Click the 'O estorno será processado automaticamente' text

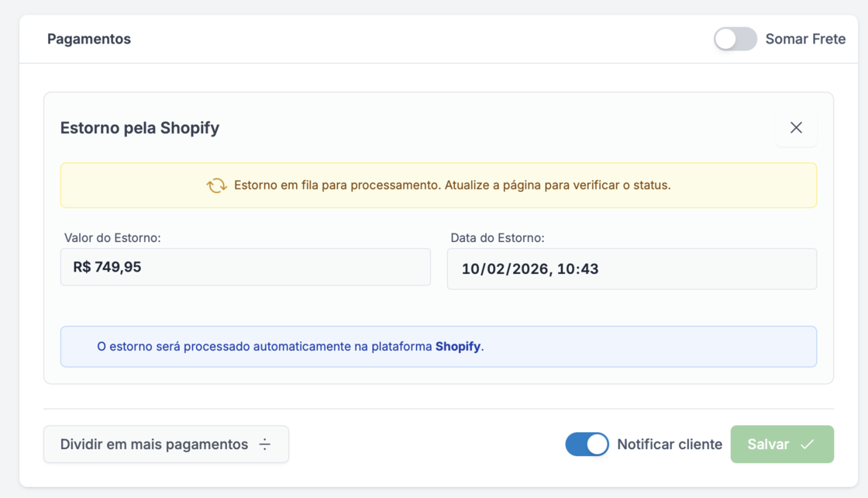tap(263, 347)
